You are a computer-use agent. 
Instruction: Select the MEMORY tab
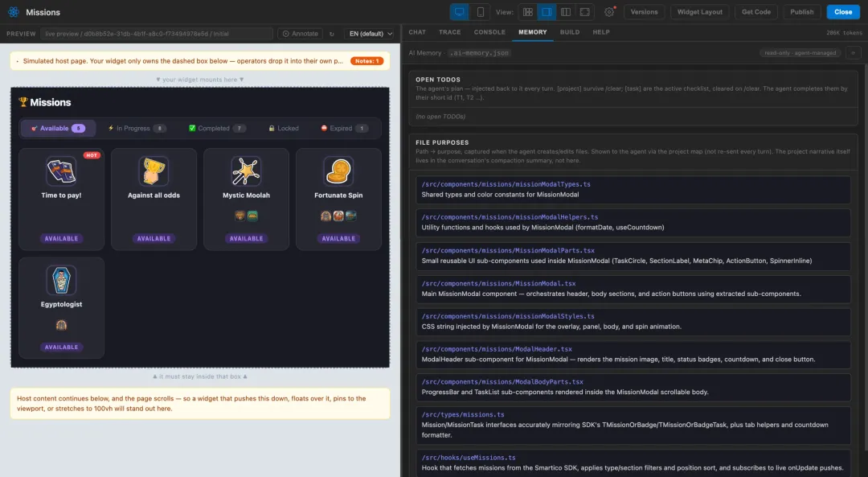point(533,32)
